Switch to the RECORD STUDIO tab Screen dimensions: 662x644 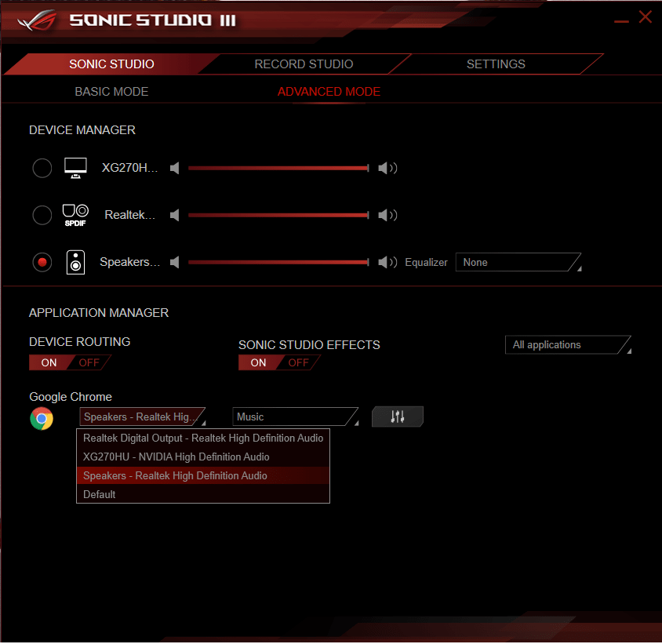pos(304,64)
